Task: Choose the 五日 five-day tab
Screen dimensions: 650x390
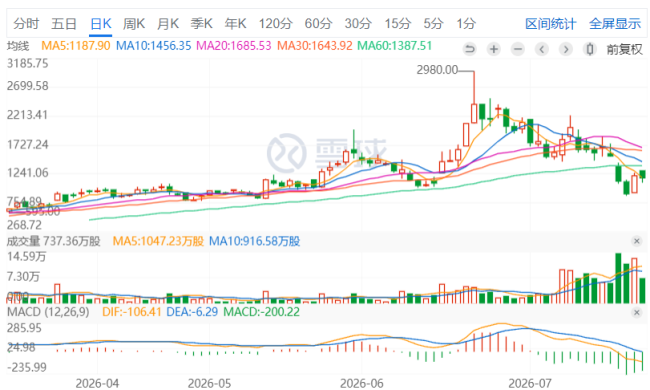Action: point(64,24)
